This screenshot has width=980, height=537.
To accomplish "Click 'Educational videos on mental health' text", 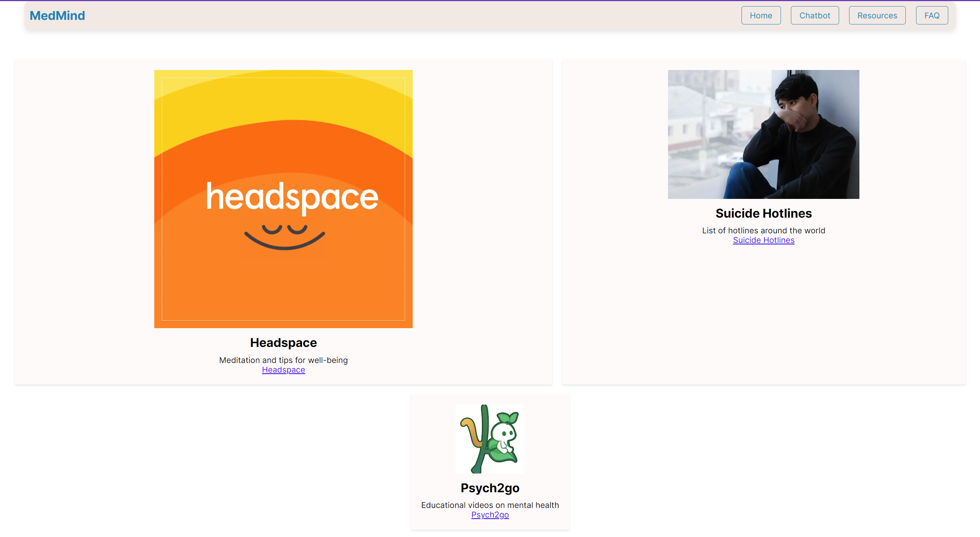I will point(490,505).
